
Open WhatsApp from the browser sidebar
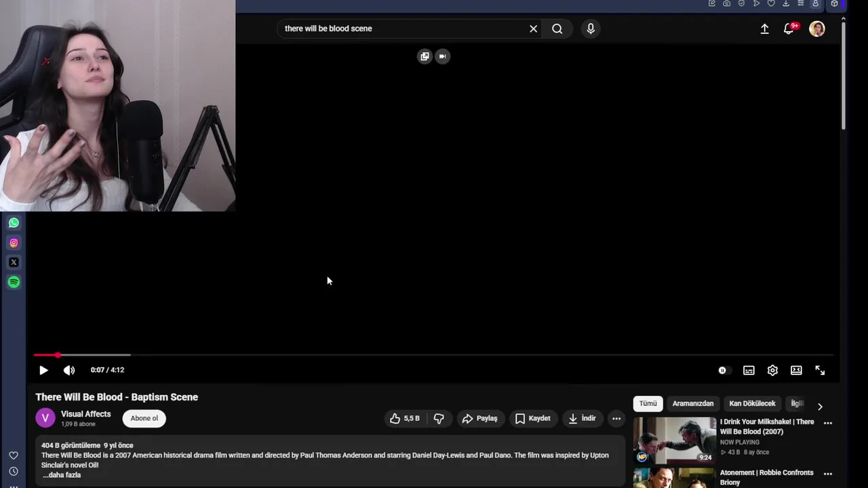click(14, 223)
